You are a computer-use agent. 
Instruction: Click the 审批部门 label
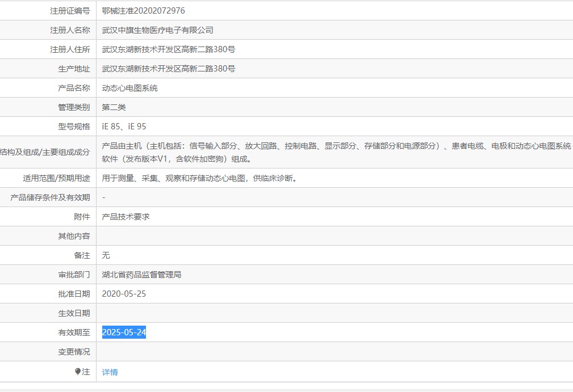click(x=74, y=275)
